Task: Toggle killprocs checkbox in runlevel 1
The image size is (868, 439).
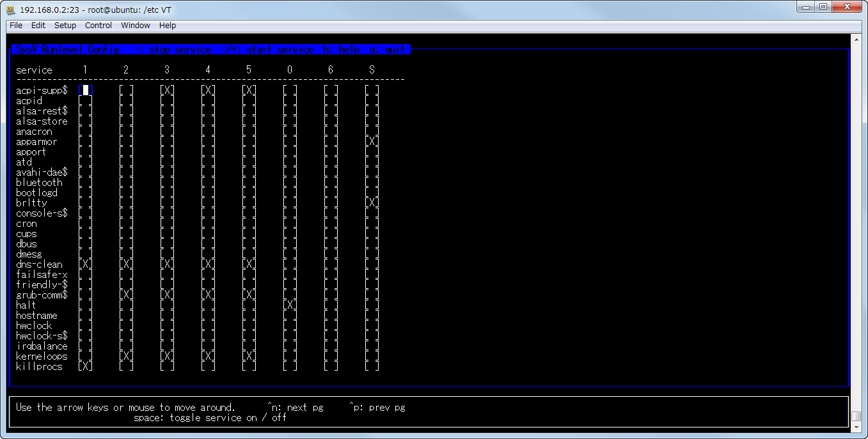Action: point(85,367)
